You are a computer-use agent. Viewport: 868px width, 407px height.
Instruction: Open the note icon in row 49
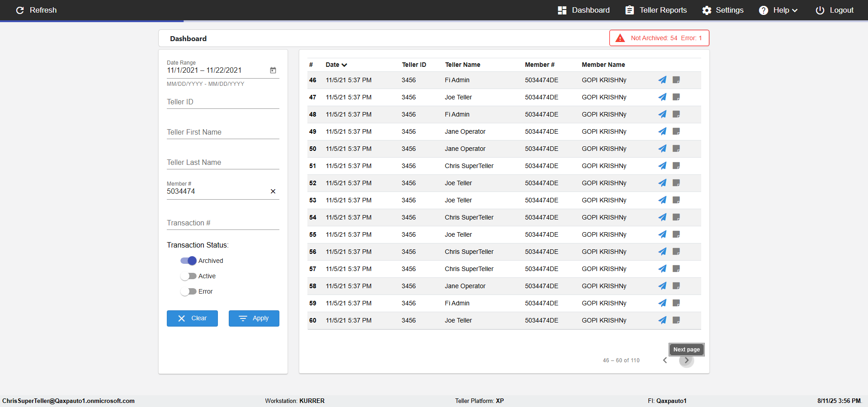coord(676,131)
